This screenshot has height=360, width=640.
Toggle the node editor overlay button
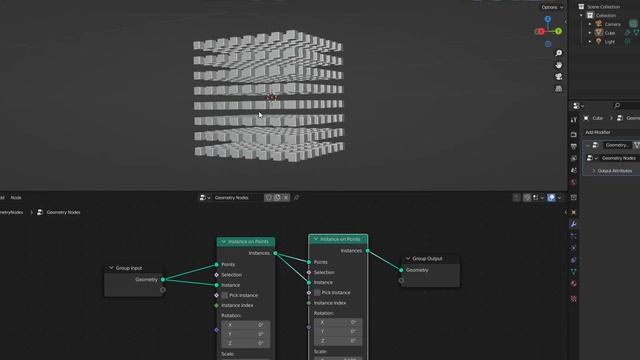(551, 198)
